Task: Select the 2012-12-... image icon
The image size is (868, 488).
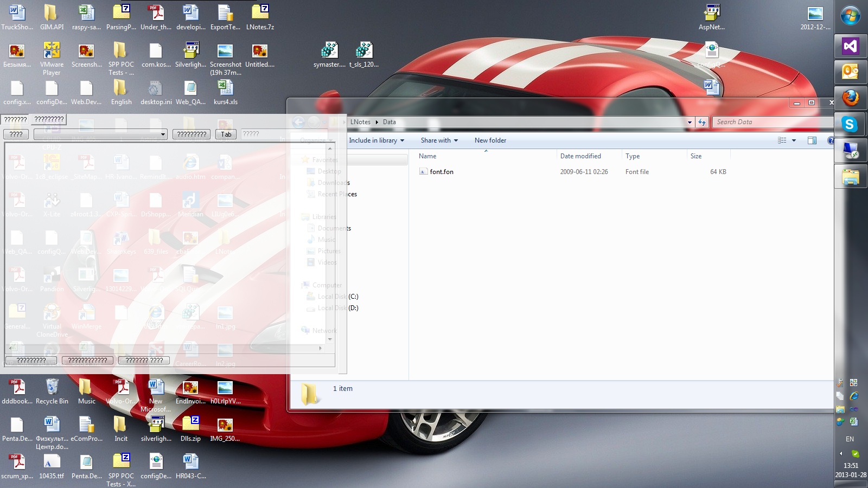Action: 815,17
